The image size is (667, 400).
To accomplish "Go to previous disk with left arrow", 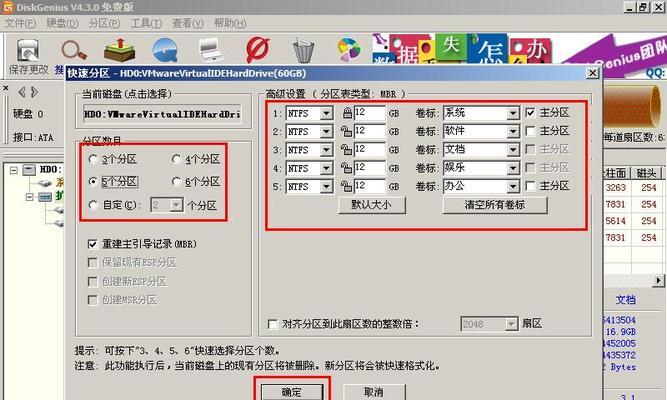I will (x=21, y=92).
